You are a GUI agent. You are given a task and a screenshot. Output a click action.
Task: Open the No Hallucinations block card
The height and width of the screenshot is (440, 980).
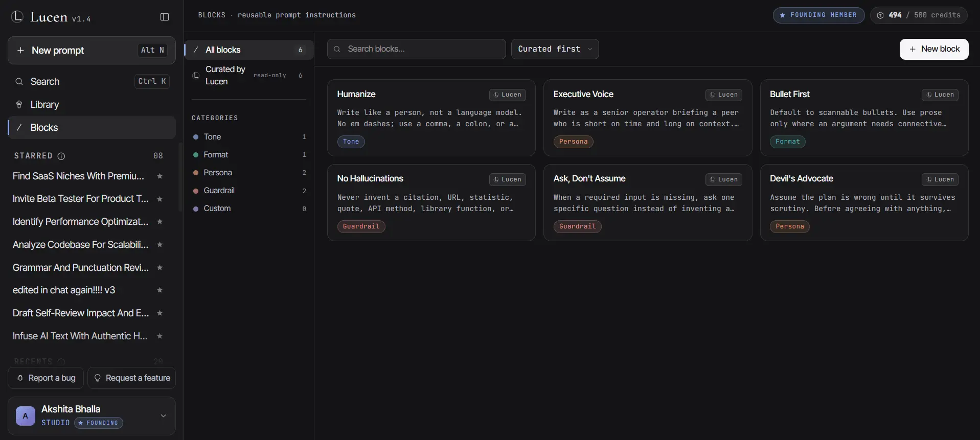tap(431, 202)
